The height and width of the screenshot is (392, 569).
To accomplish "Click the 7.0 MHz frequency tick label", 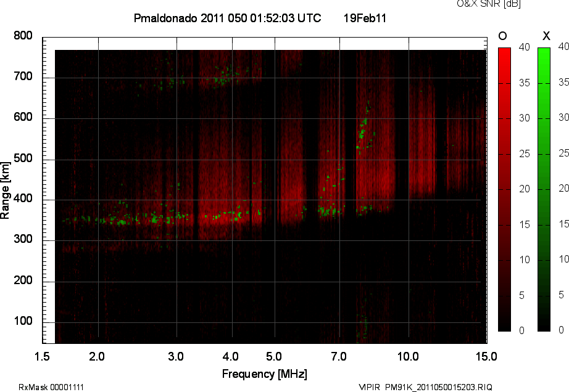I will pos(339,357).
